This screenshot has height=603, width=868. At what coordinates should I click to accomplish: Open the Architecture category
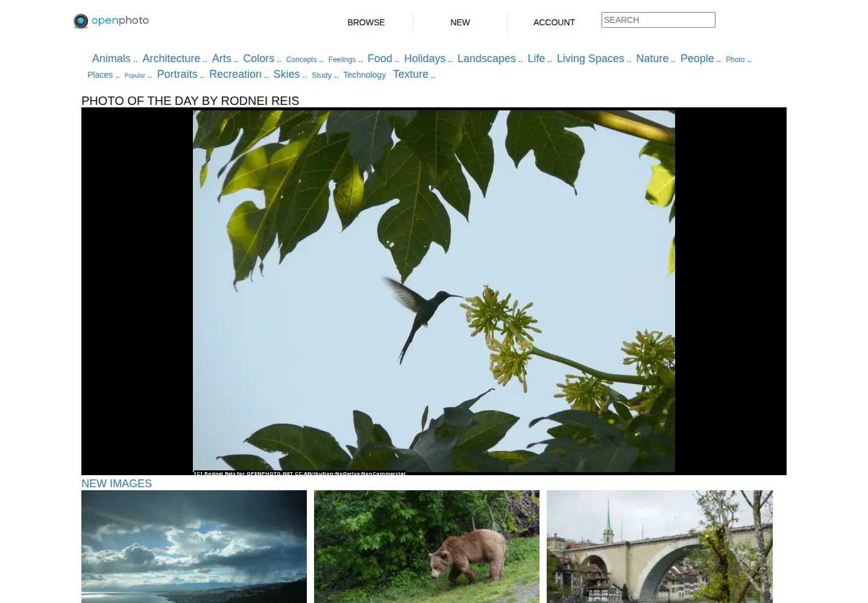click(171, 58)
